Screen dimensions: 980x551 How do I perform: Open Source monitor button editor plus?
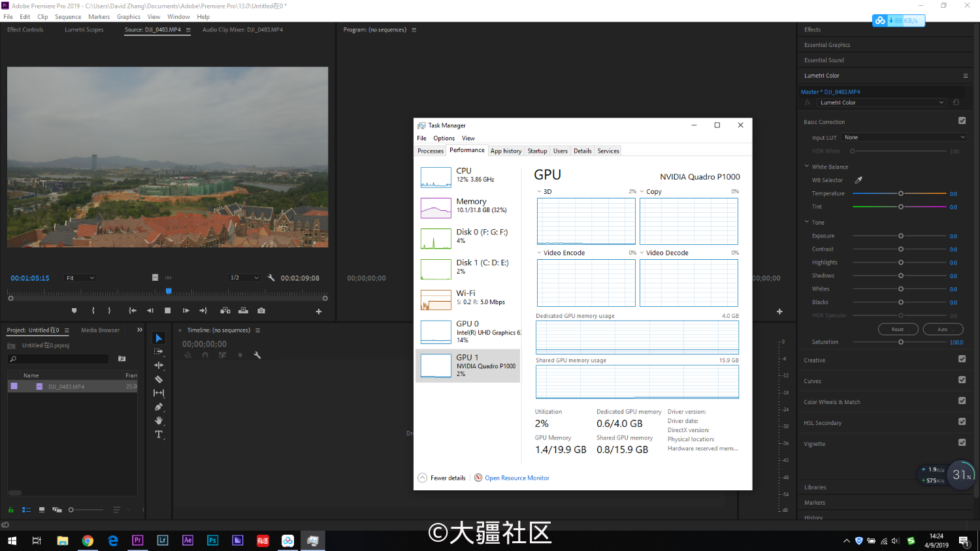319,311
